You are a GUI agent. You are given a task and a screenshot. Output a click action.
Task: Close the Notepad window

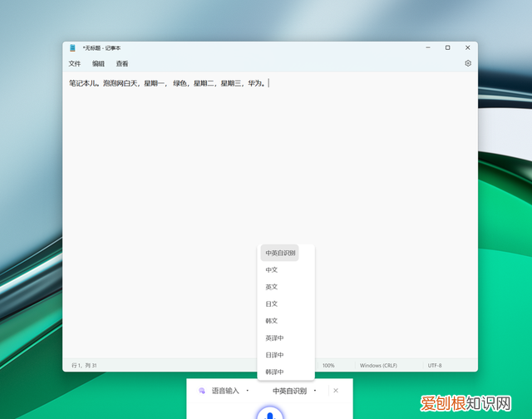(x=467, y=48)
